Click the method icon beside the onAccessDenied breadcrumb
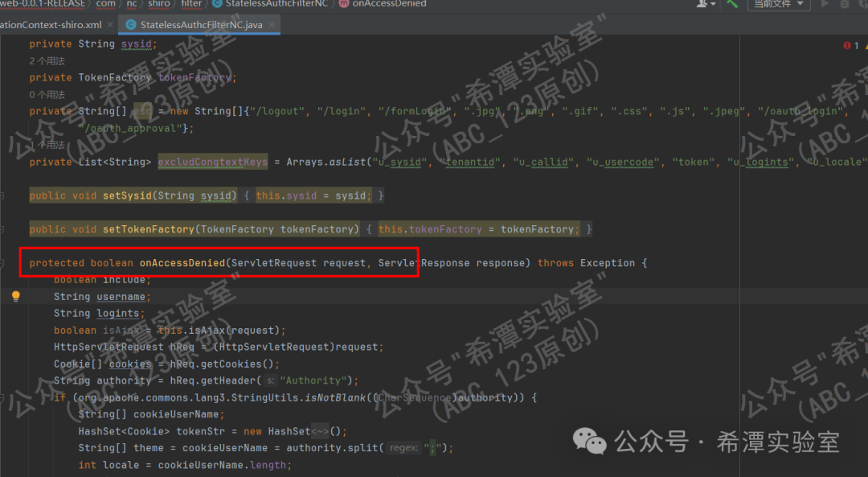Viewport: 868px width, 477px height. click(343, 4)
